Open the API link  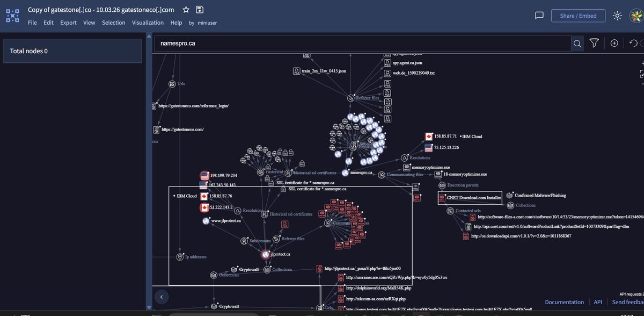(598, 302)
